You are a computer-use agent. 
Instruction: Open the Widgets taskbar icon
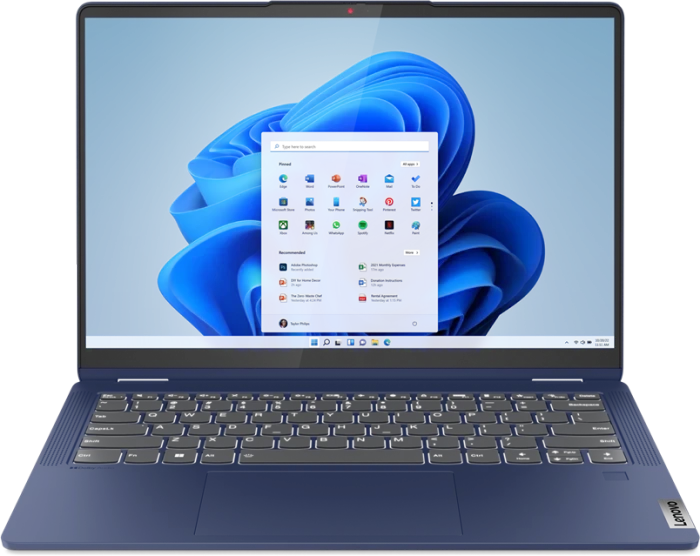pos(350,342)
